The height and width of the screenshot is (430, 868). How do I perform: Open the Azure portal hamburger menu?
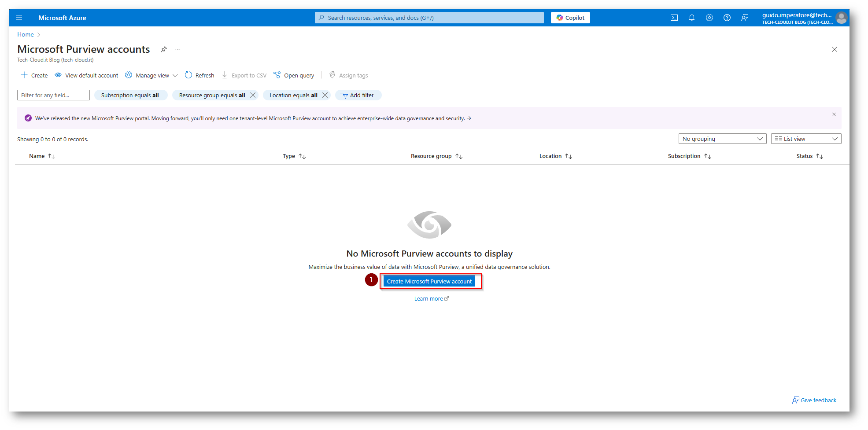pos(19,18)
